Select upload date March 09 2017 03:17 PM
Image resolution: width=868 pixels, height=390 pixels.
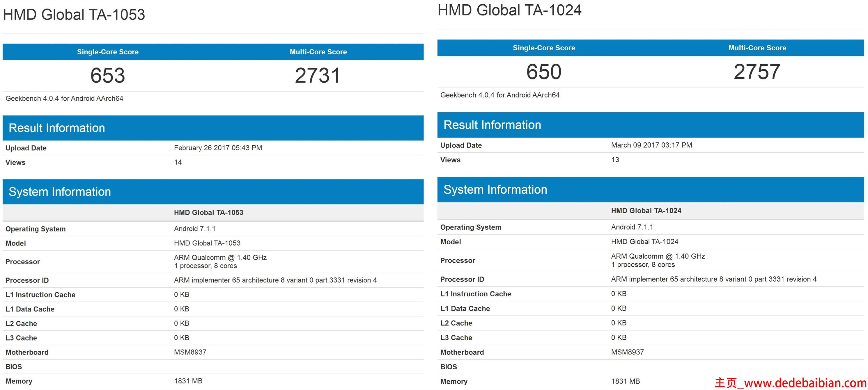point(651,145)
